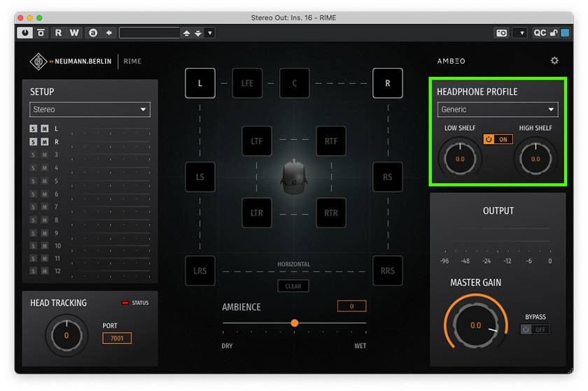
Task: Click the Write automation W icon
Action: (74, 33)
